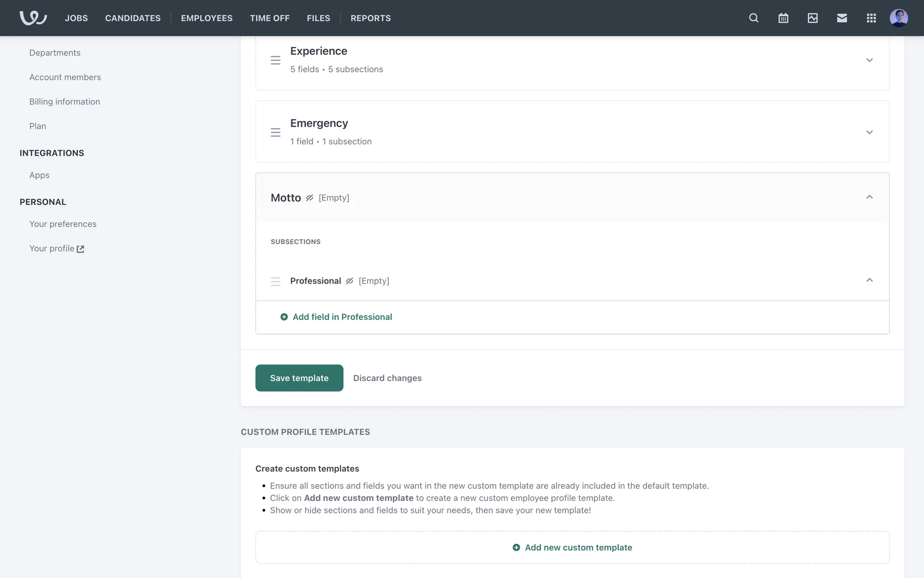Expand the Emergency section chevron
This screenshot has width=924, height=578.
pos(869,132)
